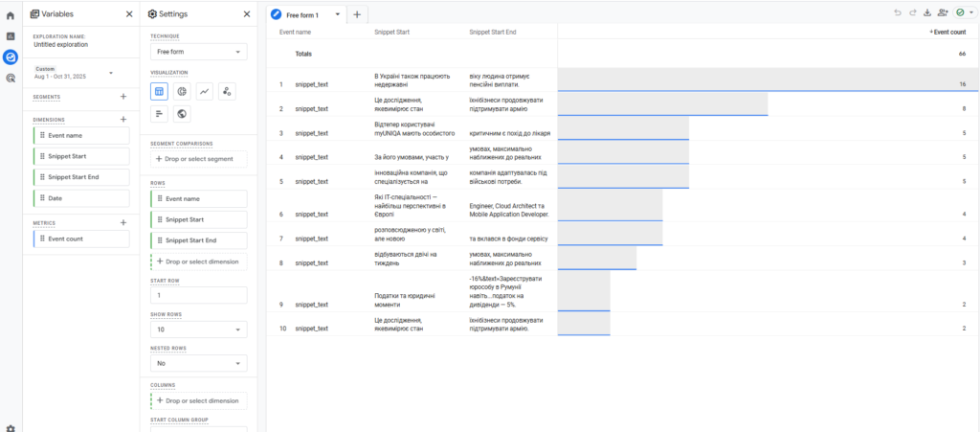Screen dimensions: 980x432
Task: Open the Technique Free form dropdown
Action: pyautogui.click(x=198, y=52)
